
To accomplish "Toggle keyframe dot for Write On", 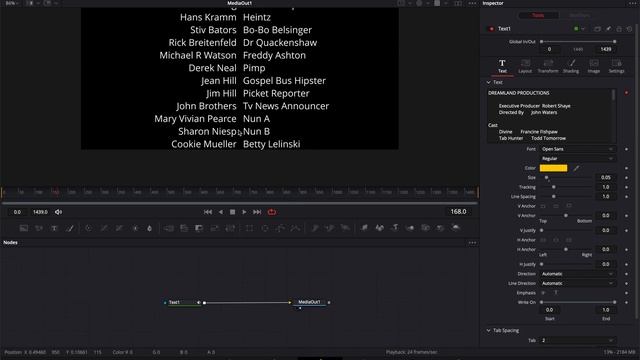I will tap(627, 302).
